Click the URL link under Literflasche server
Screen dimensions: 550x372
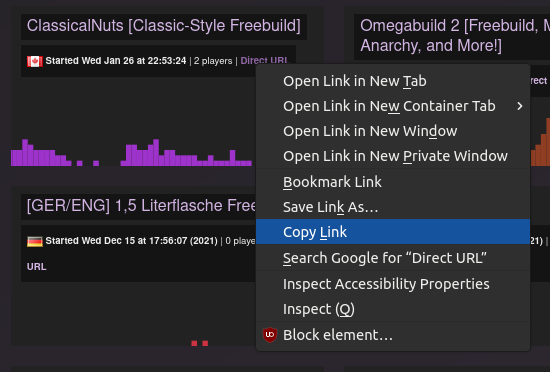coord(36,267)
